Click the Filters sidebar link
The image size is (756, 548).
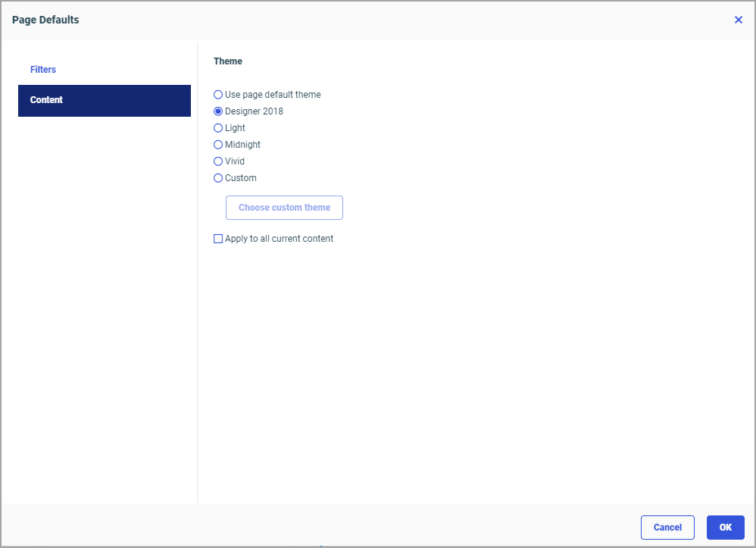[x=43, y=69]
